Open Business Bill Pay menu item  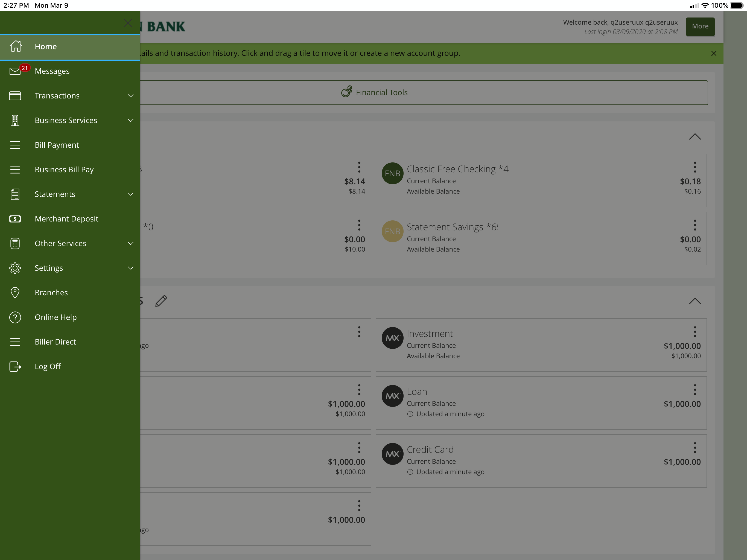click(x=70, y=170)
